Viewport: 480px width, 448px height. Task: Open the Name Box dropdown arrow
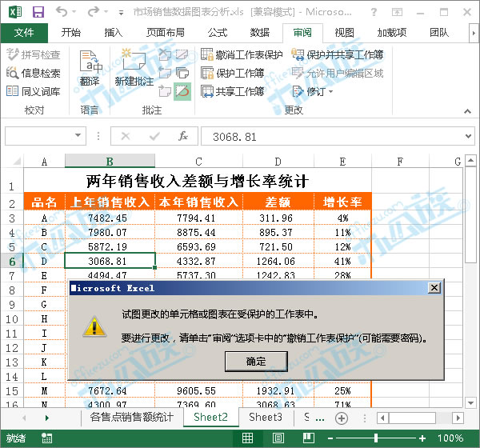78,135
